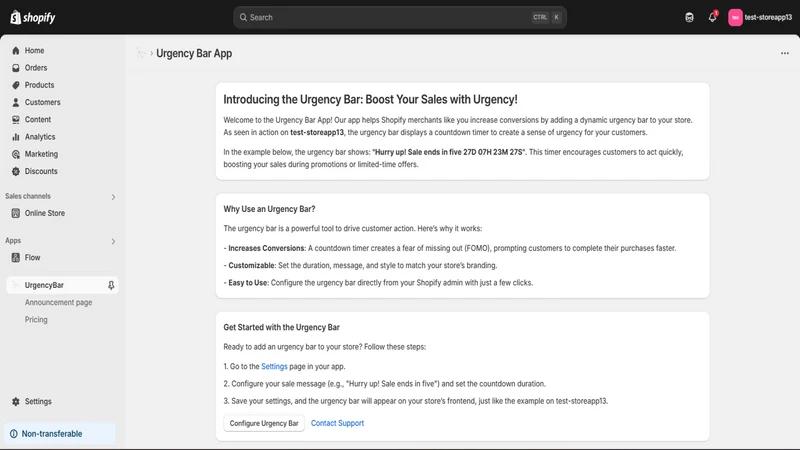Click the Settings gear icon

16,402
